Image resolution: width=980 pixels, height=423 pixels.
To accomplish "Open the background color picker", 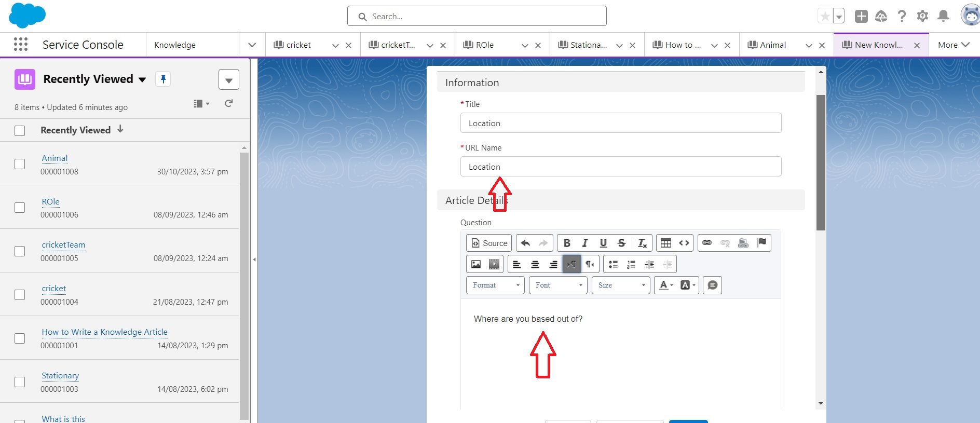I will point(687,285).
